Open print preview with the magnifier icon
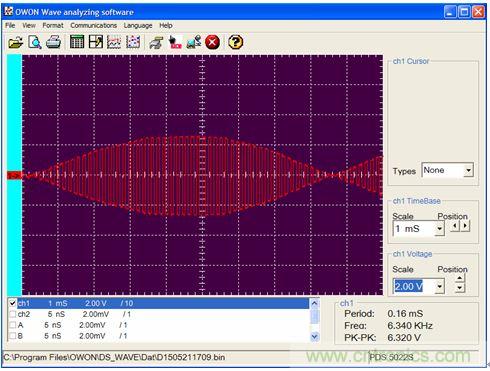This screenshot has width=490, height=371. (x=35, y=42)
